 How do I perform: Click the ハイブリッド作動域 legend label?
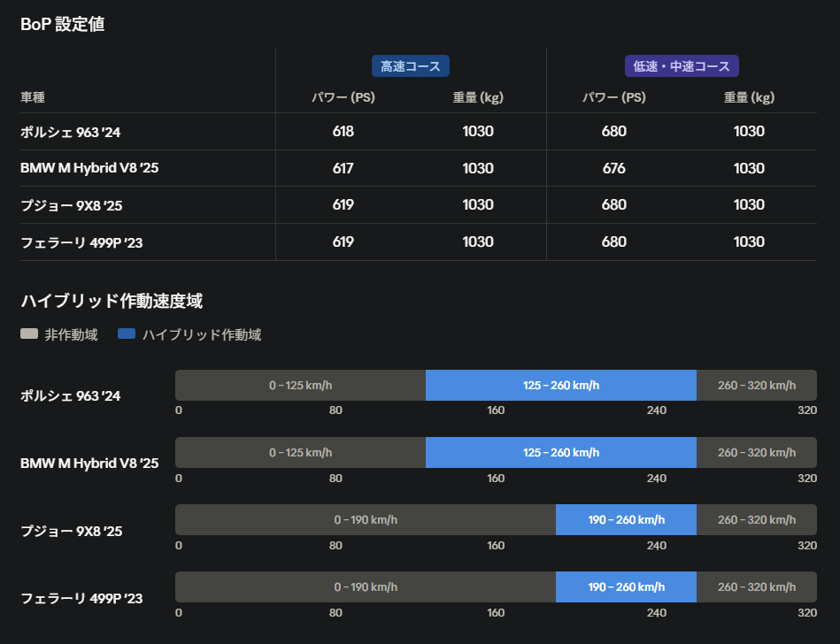coord(202,334)
